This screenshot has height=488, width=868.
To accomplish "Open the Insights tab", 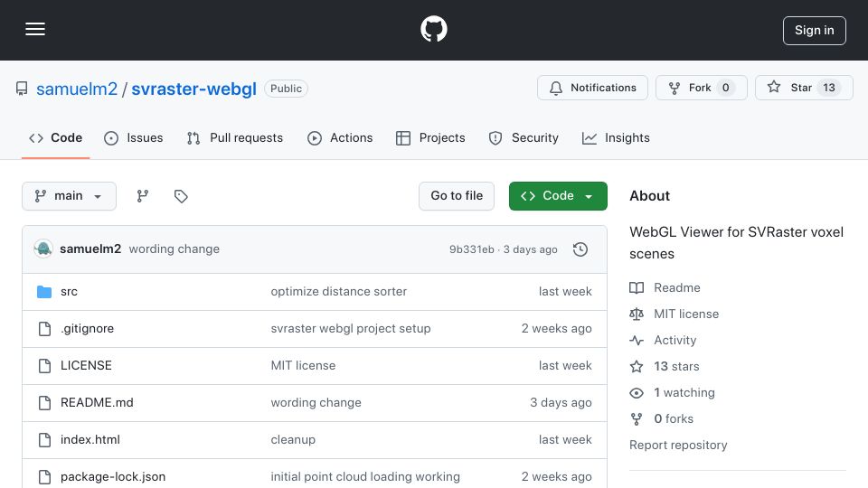I will click(x=616, y=137).
